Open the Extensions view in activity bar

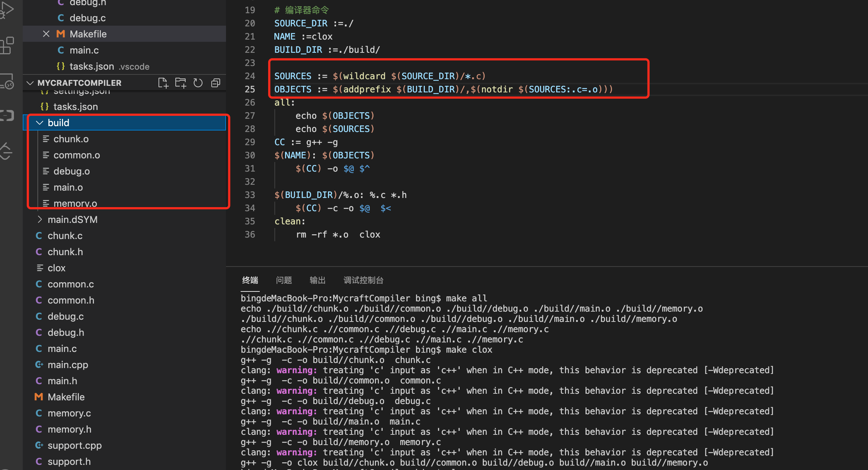(x=7, y=45)
